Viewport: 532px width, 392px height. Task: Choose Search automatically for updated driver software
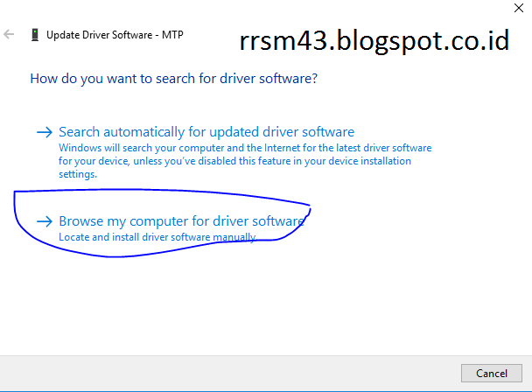click(206, 131)
